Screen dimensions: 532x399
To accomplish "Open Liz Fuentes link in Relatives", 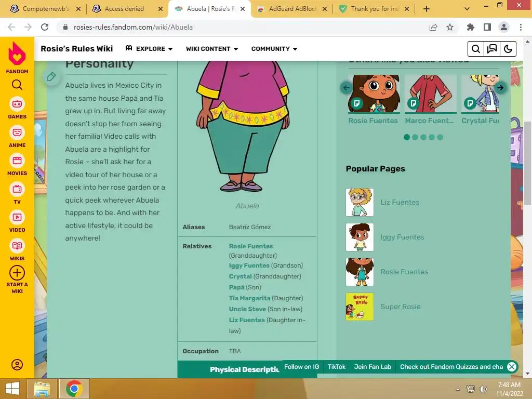I will (247, 320).
